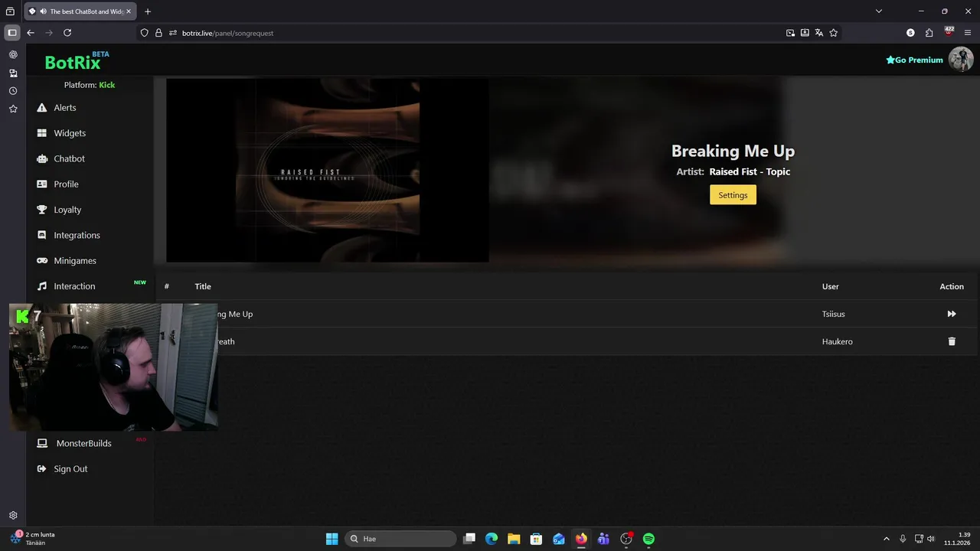Click Platform: Kick label

coord(90,85)
